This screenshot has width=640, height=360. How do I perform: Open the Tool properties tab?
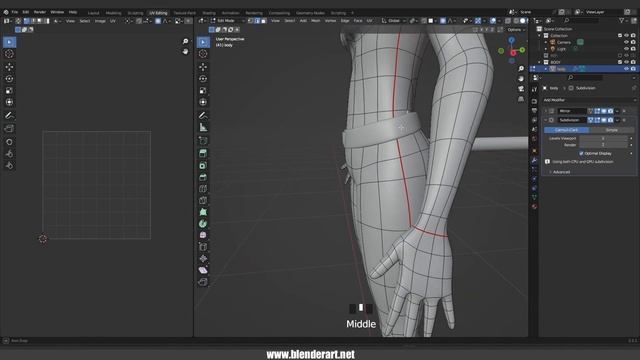tap(534, 89)
